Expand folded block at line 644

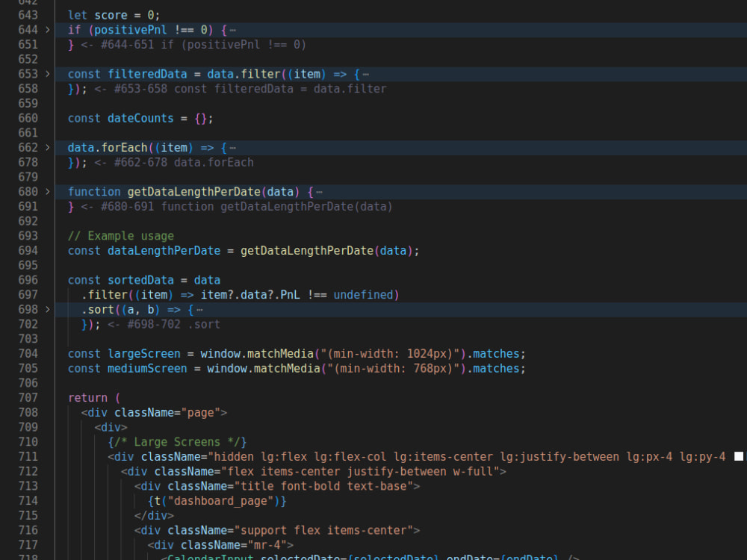48,30
